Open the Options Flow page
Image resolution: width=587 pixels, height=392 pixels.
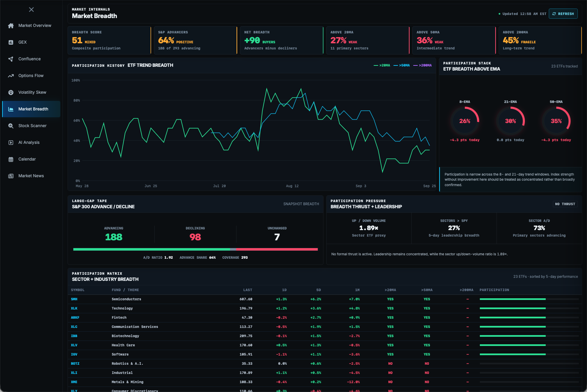pyautogui.click(x=31, y=76)
